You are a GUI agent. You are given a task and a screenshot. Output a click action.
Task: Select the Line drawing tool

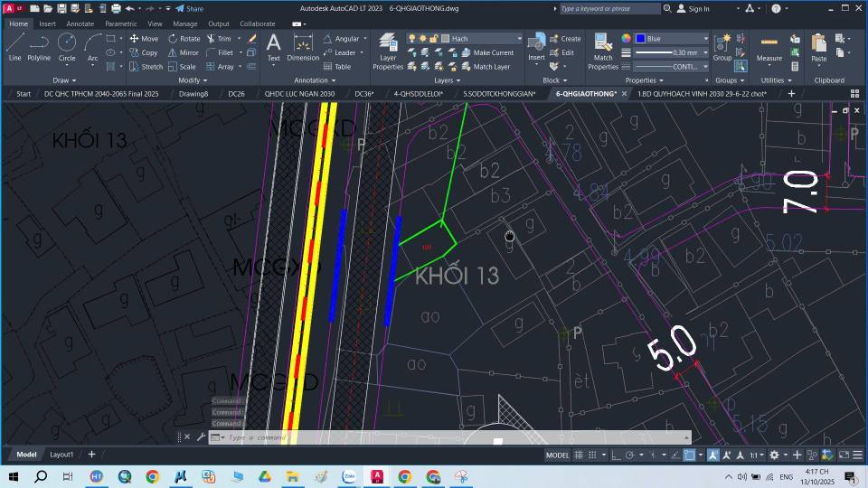click(x=14, y=47)
